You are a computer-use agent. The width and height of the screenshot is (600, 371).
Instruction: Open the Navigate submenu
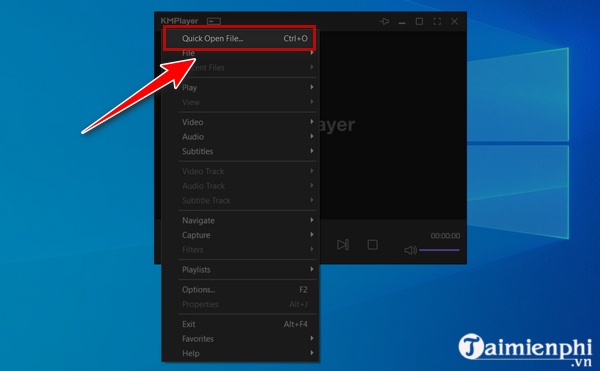[240, 220]
